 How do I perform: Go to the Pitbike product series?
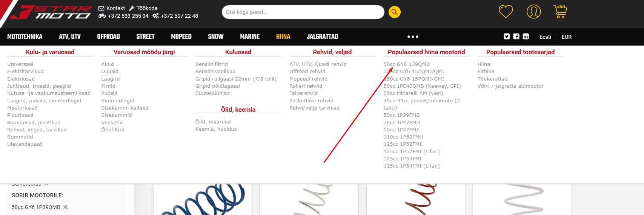pyautogui.click(x=486, y=72)
